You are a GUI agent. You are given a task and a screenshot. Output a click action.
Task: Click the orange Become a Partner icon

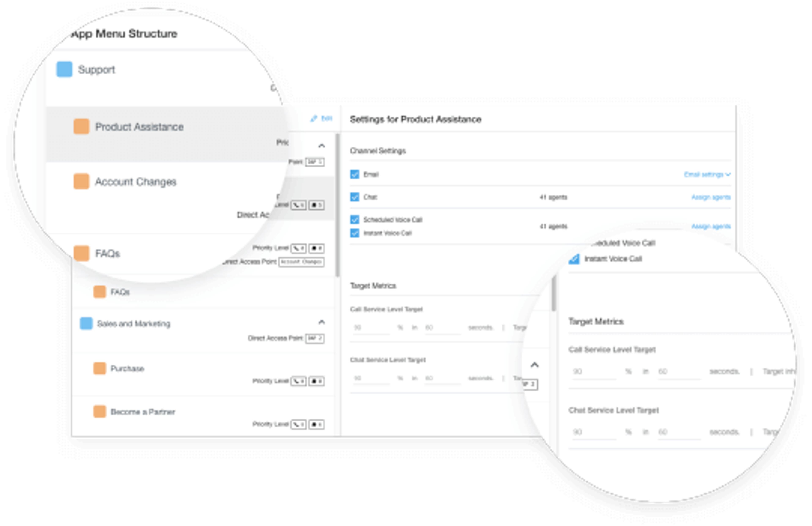point(100,411)
